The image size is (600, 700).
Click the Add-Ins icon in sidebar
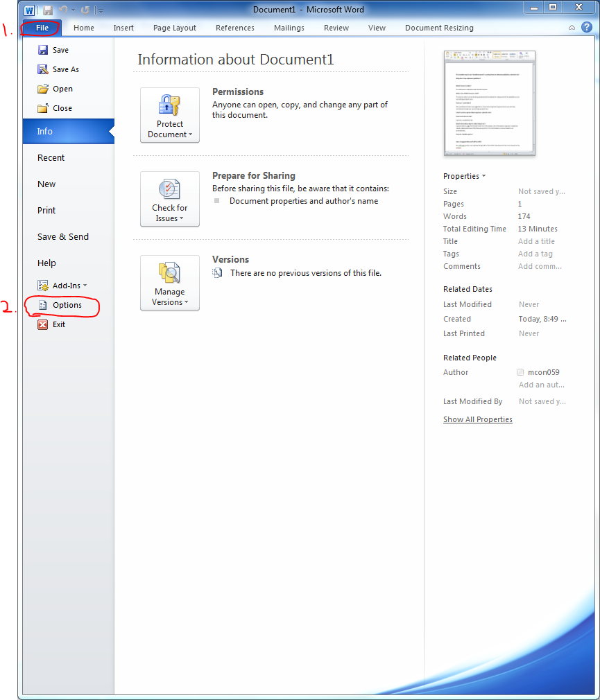pyautogui.click(x=43, y=286)
